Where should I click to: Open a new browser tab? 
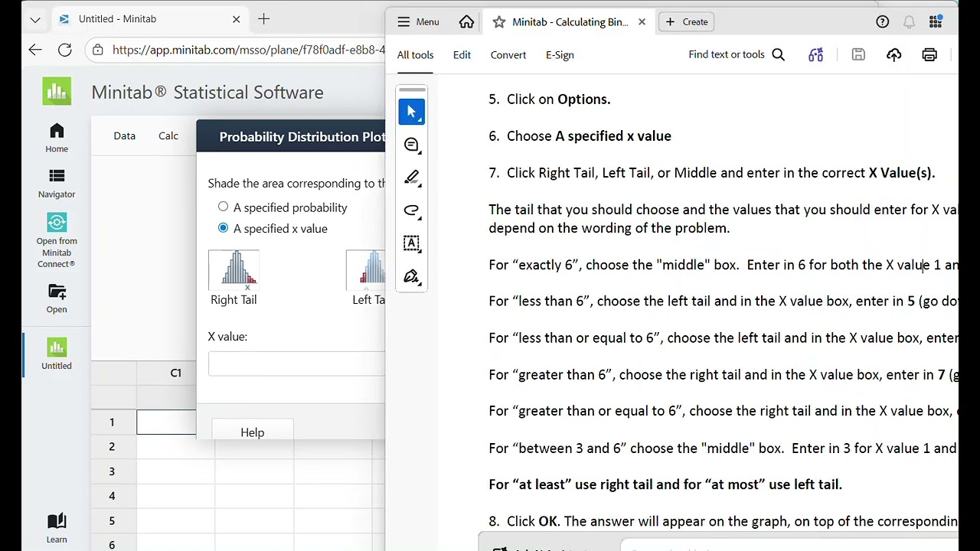pyautogui.click(x=263, y=19)
